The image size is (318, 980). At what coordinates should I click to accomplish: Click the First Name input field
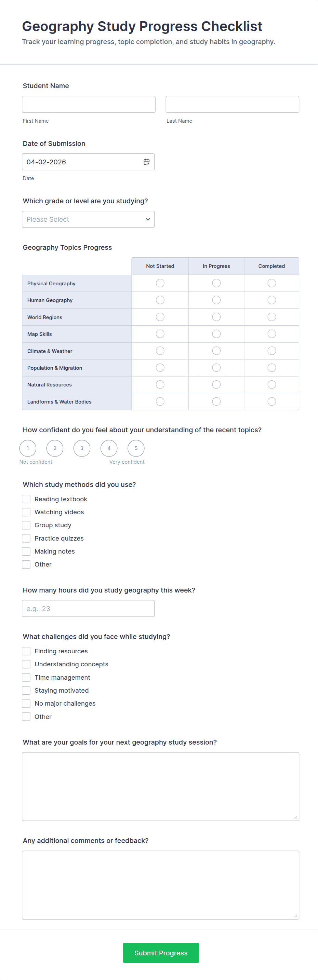[89, 104]
